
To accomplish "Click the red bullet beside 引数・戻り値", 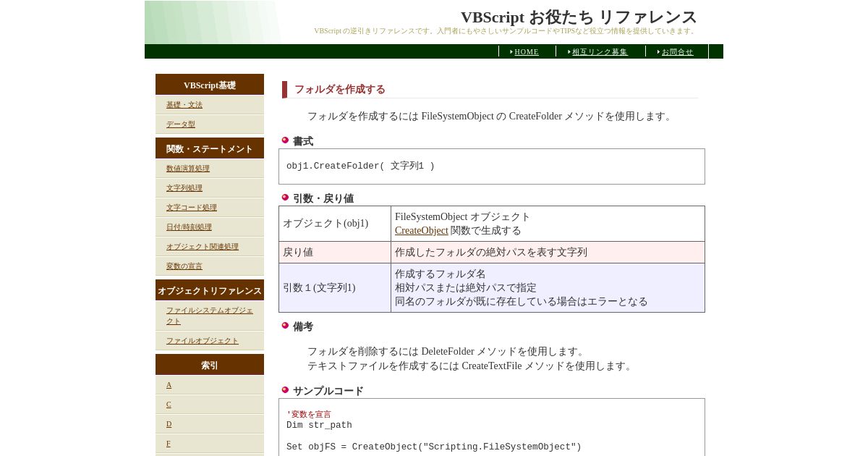I will pyautogui.click(x=285, y=198).
